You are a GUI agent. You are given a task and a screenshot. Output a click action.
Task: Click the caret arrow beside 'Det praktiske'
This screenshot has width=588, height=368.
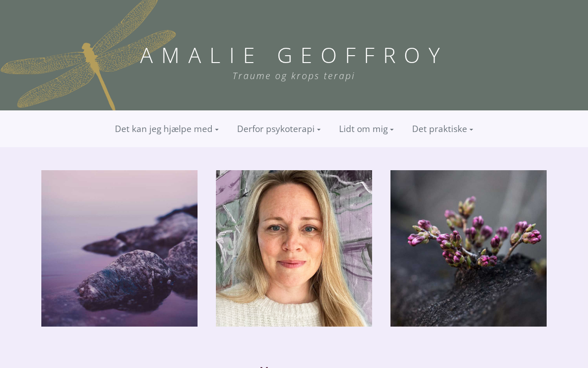coord(471,130)
